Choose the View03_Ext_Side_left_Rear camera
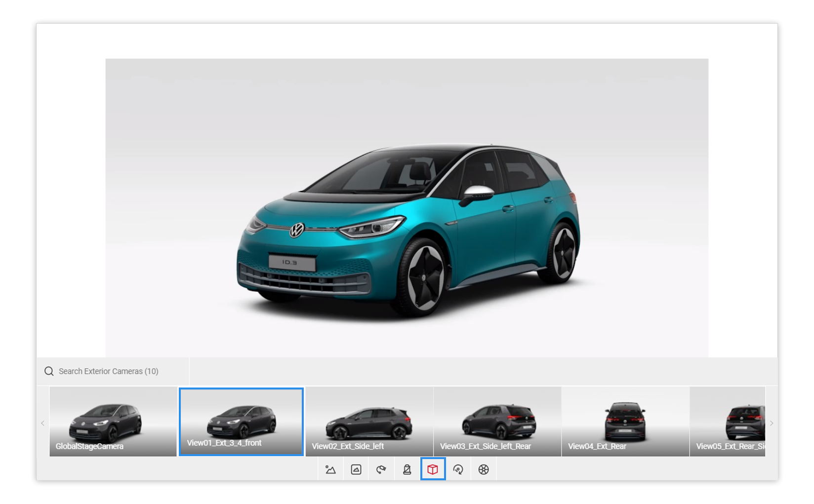Image resolution: width=814 pixels, height=504 pixels. pos(497,422)
